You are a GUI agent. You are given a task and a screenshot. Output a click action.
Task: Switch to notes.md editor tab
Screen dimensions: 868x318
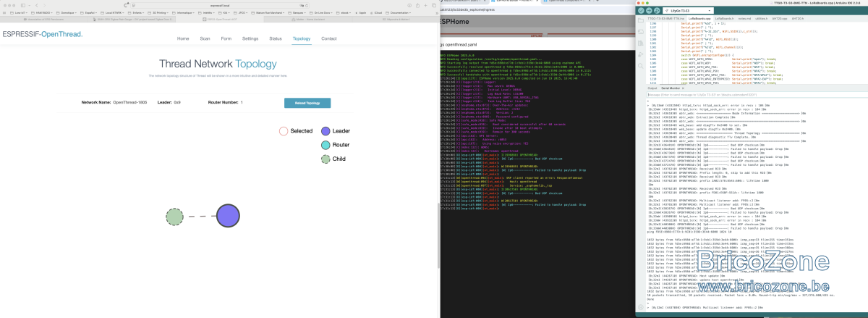pos(744,17)
